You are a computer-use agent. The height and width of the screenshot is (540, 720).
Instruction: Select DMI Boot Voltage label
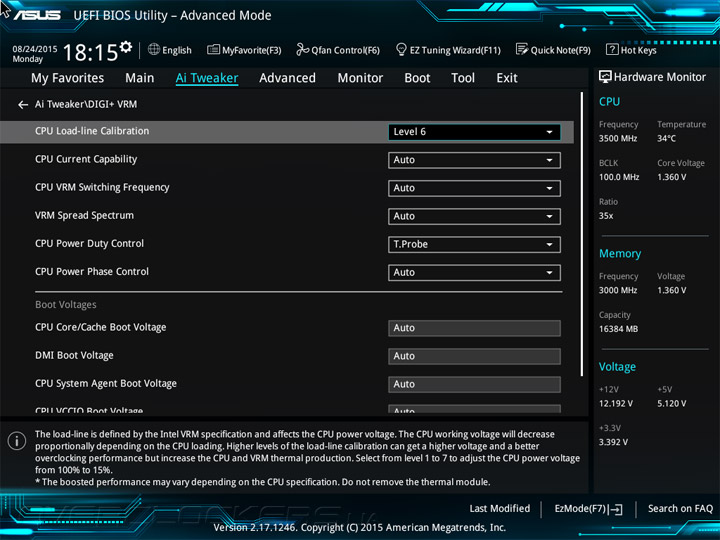pyautogui.click(x=74, y=355)
